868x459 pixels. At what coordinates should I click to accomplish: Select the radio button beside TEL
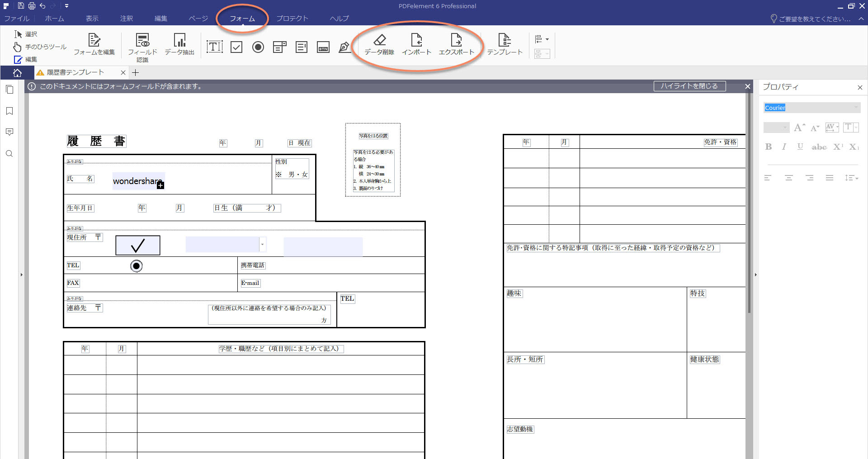[x=137, y=266]
